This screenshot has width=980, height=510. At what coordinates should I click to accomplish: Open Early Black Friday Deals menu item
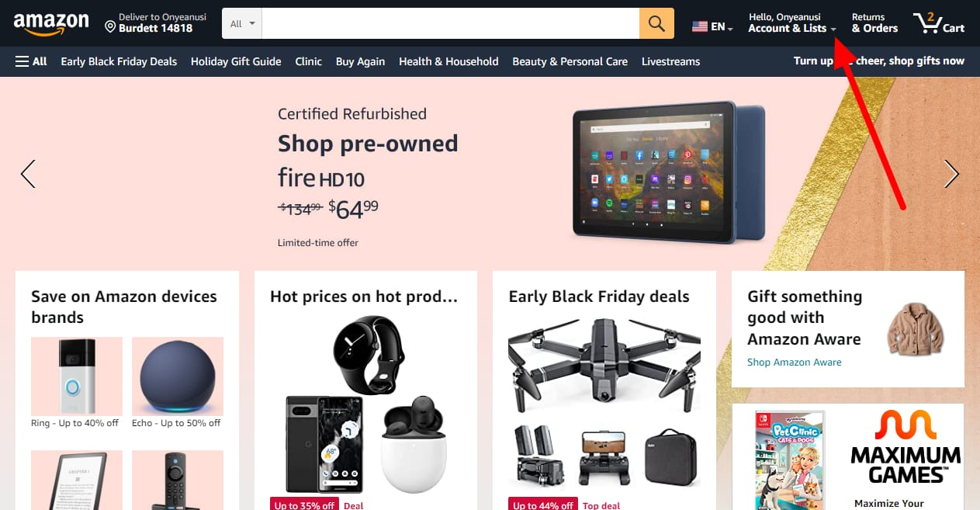click(x=119, y=61)
